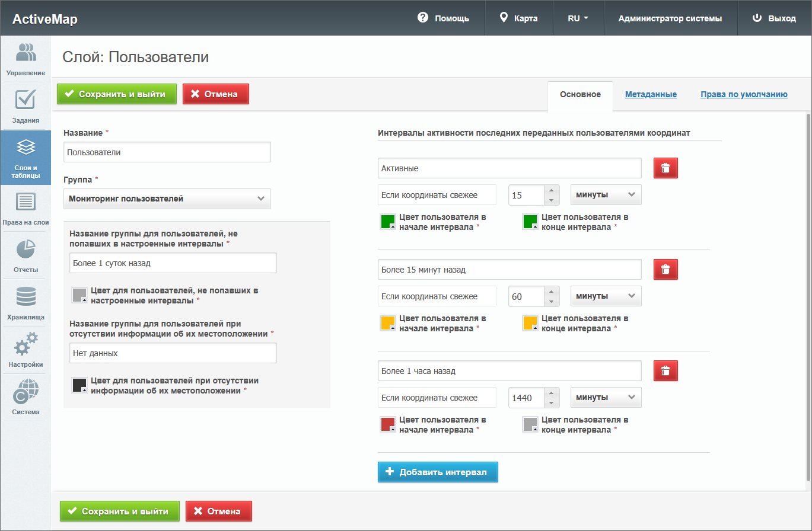Switch to Права по умолчанию tab
This screenshot has height=531, width=812.
tap(744, 95)
